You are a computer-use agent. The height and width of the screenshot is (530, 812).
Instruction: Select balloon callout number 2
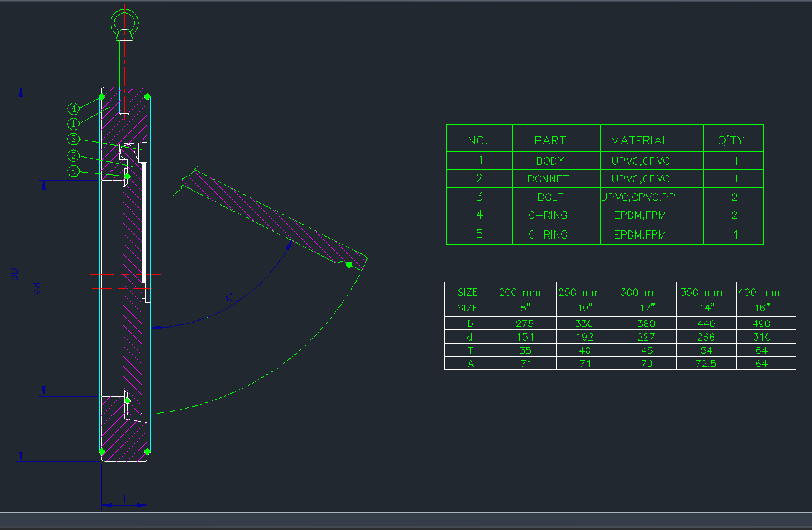(73, 154)
